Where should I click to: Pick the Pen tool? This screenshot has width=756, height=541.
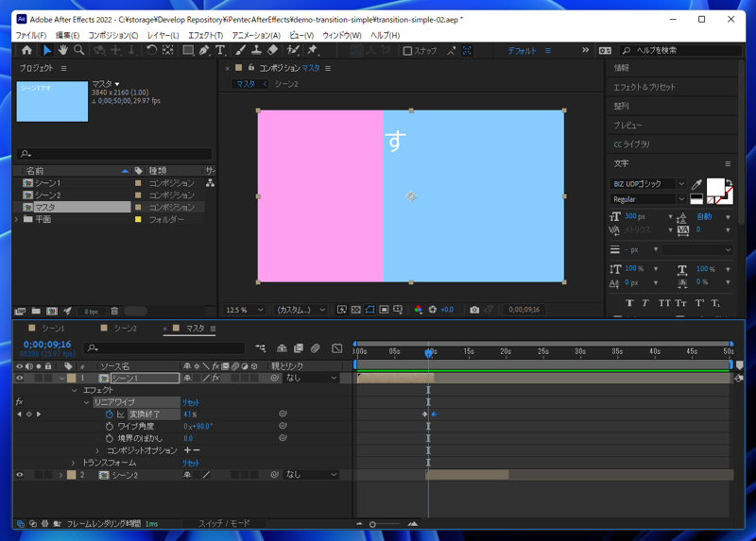[x=204, y=50]
